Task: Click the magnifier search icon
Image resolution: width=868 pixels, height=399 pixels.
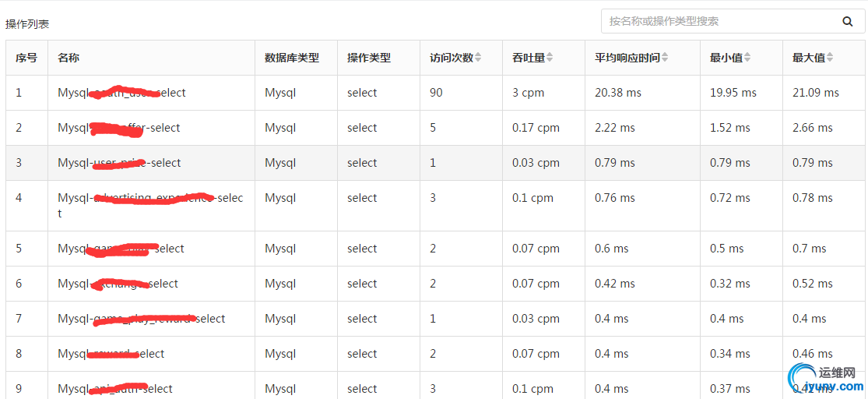Action: coord(847,22)
